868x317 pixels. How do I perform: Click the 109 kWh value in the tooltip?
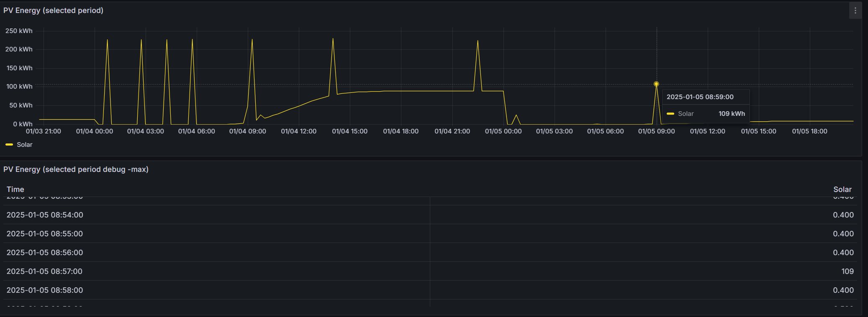[732, 114]
